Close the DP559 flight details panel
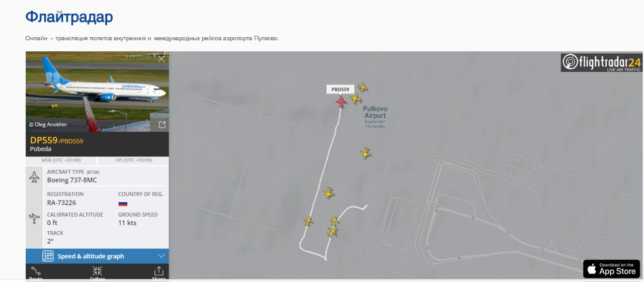This screenshot has height=282, width=644. click(x=161, y=59)
